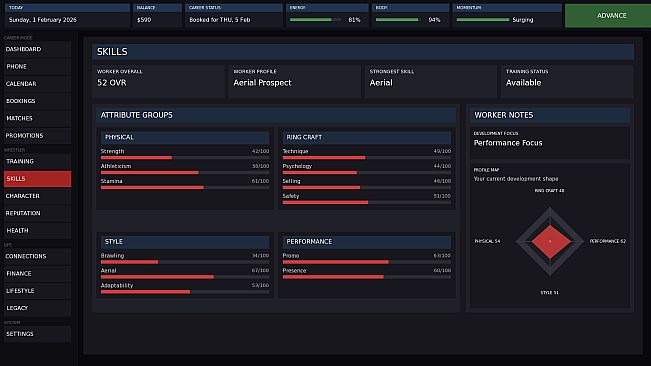Go to the Reputation section
The width and height of the screenshot is (651, 366).
tap(37, 213)
